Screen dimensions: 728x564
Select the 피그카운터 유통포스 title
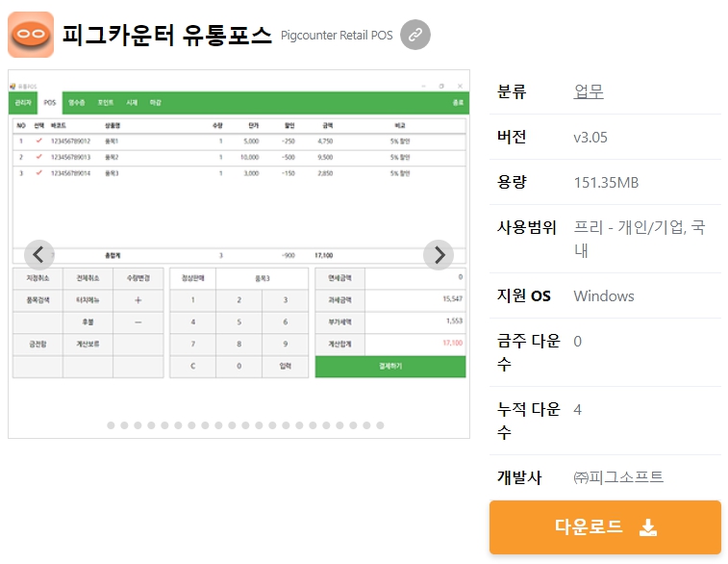[166, 35]
